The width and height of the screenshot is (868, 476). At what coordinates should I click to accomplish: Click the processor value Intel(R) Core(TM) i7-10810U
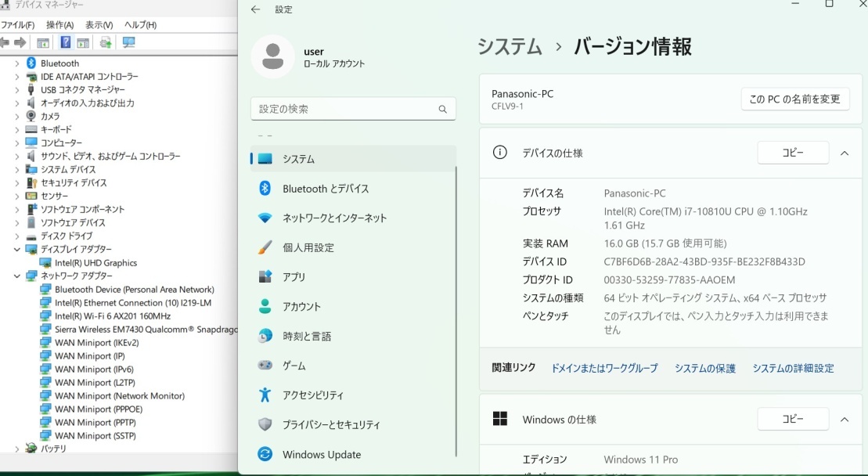[x=705, y=218]
